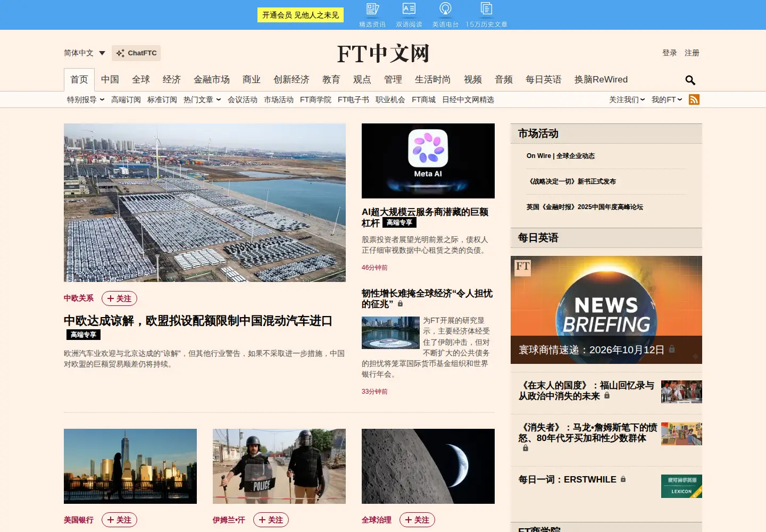766x532 pixels.
Task: Follow the 美国银行 topic
Action: (119, 520)
